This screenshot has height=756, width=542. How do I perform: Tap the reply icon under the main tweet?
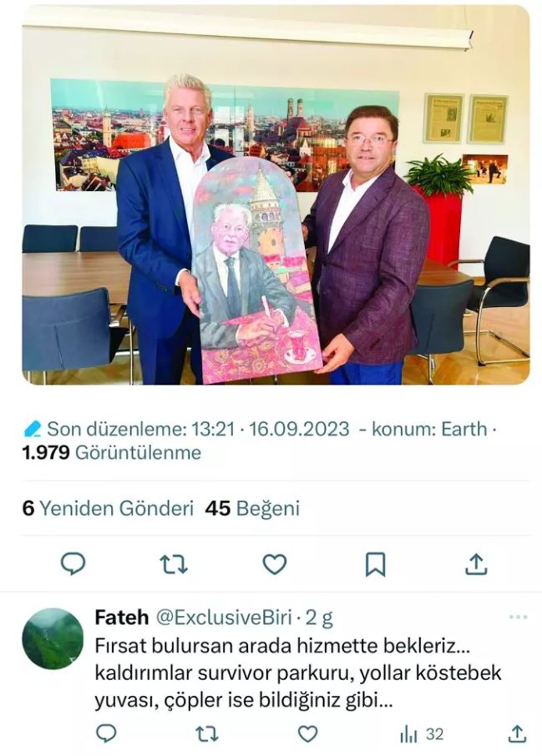coord(73,564)
